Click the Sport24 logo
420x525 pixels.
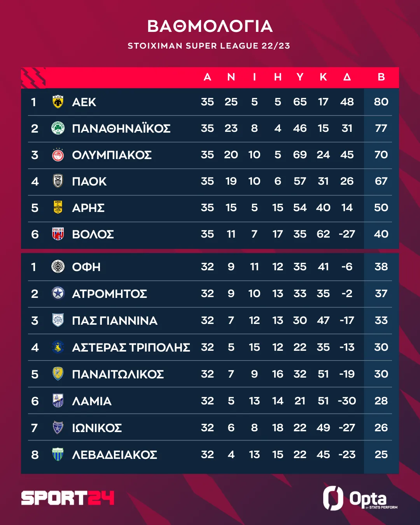click(68, 498)
